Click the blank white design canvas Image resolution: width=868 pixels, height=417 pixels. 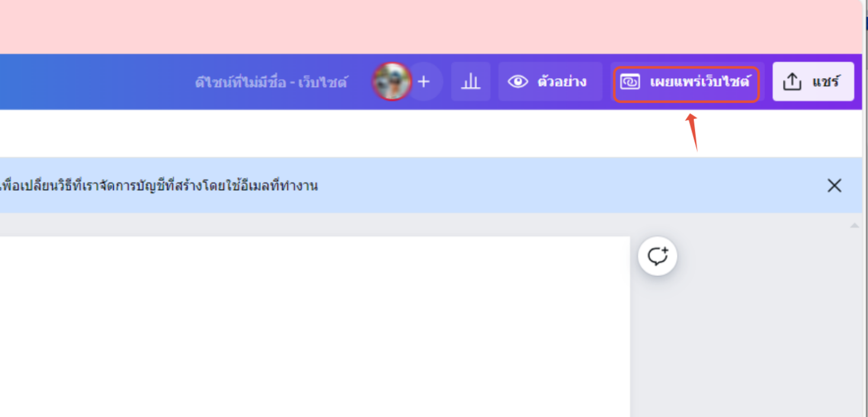pyautogui.click(x=314, y=327)
